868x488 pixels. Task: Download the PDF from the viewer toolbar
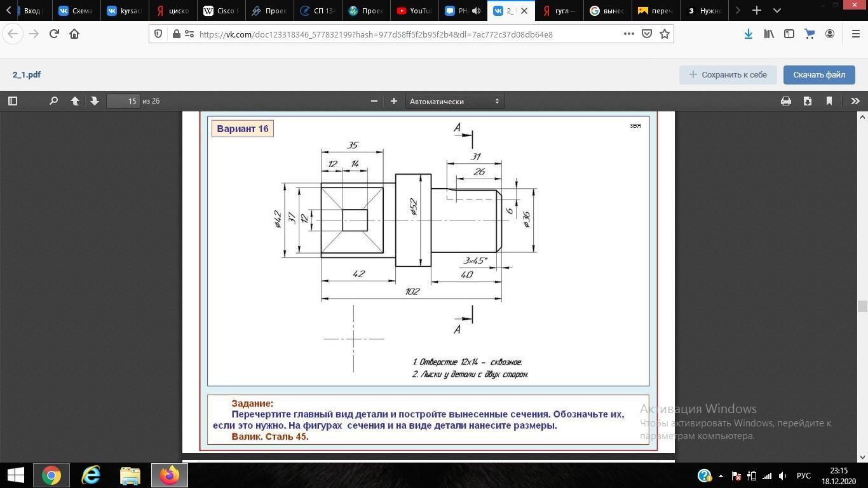point(808,101)
